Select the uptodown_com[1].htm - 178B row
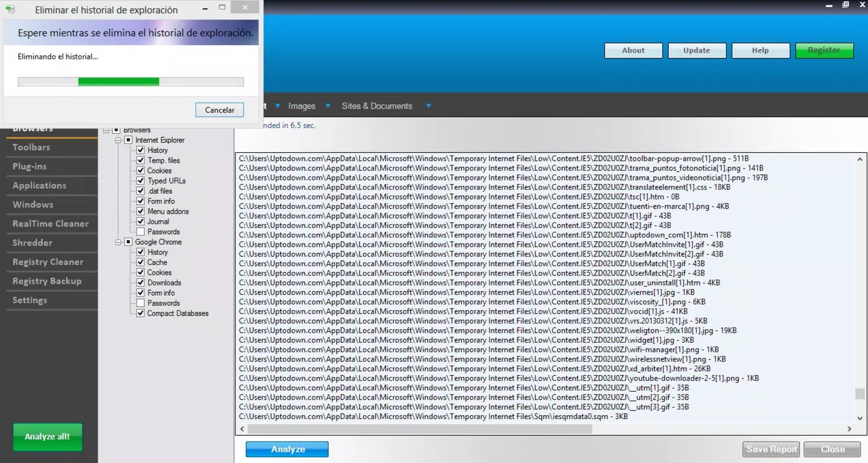The image size is (868, 463). [485, 235]
